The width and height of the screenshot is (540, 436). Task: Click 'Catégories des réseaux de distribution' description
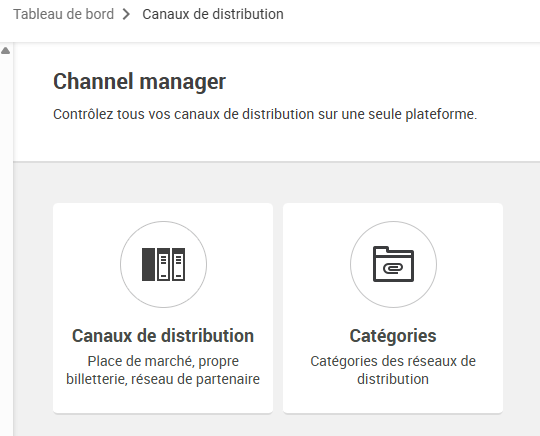tap(393, 370)
